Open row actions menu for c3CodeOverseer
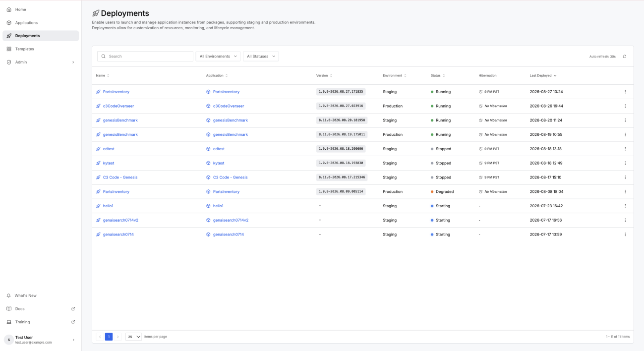The image size is (644, 351). coord(625,106)
